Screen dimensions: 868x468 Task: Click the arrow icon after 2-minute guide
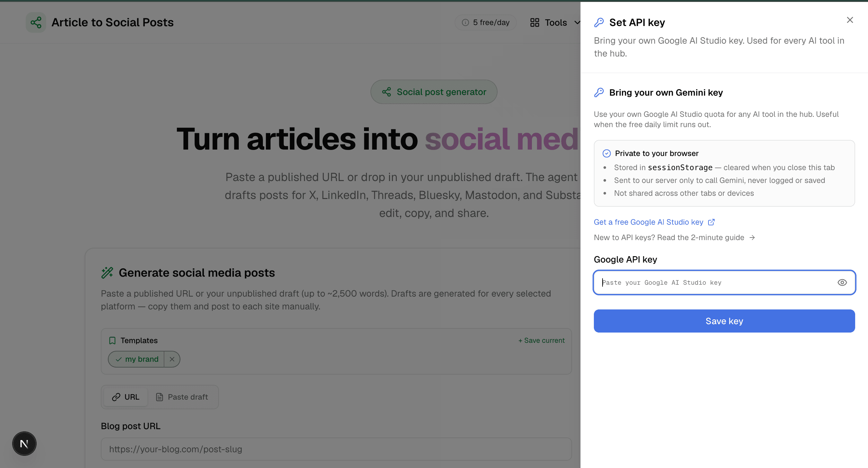(752, 238)
